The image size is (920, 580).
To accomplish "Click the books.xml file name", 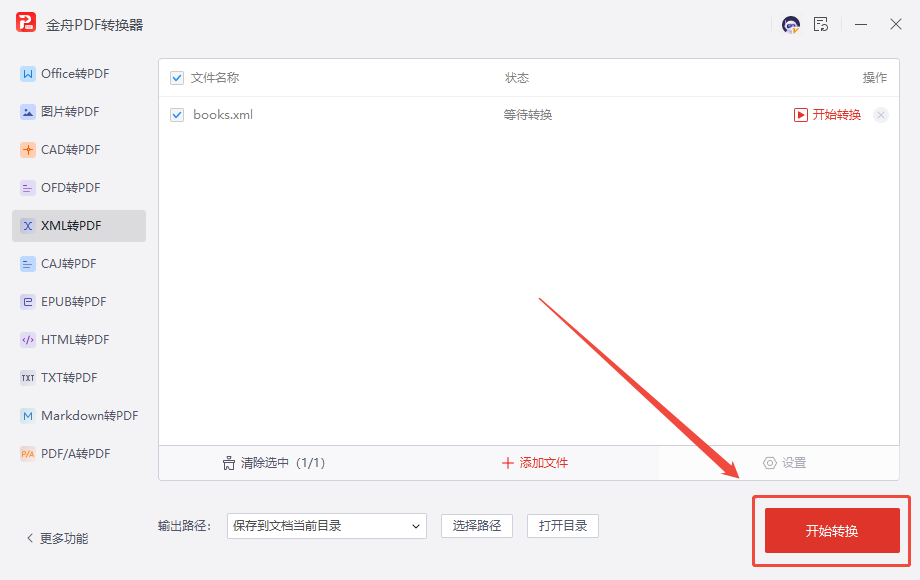I will click(223, 115).
